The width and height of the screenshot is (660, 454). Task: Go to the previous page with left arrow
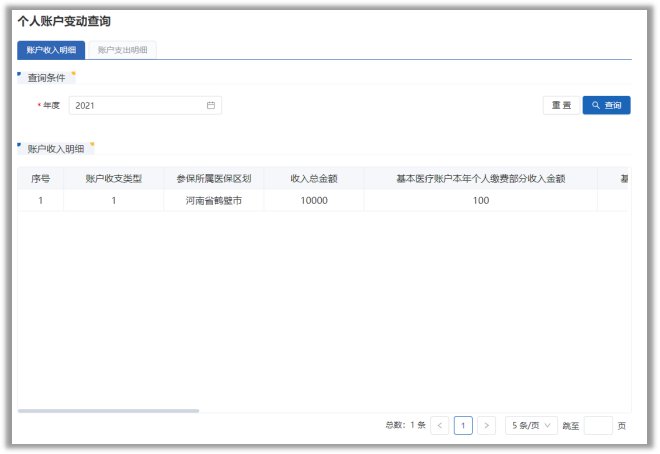coord(440,425)
